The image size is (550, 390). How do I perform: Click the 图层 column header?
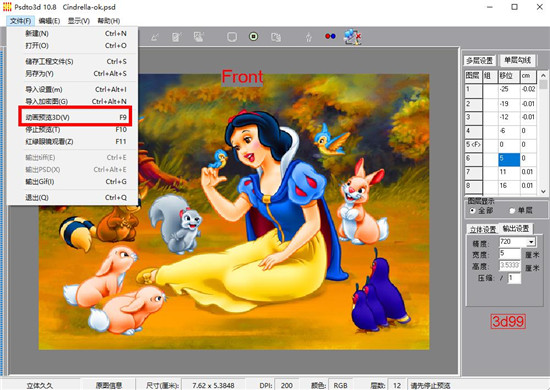click(473, 76)
